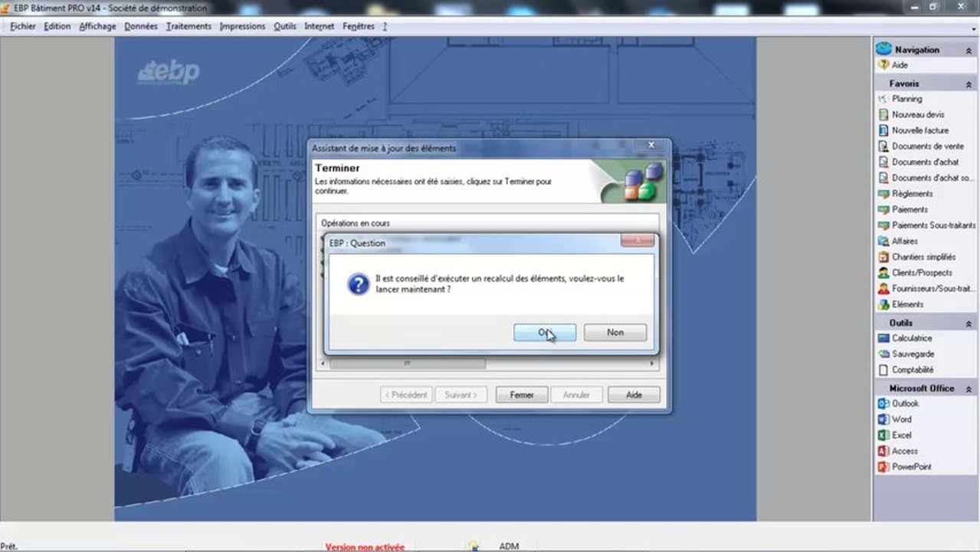Open the Fenêtres menu
This screenshot has height=552, width=980.
pyautogui.click(x=359, y=26)
